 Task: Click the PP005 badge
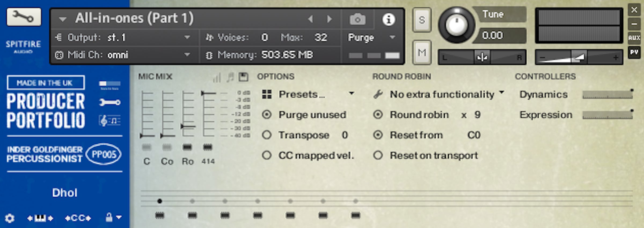104,154
